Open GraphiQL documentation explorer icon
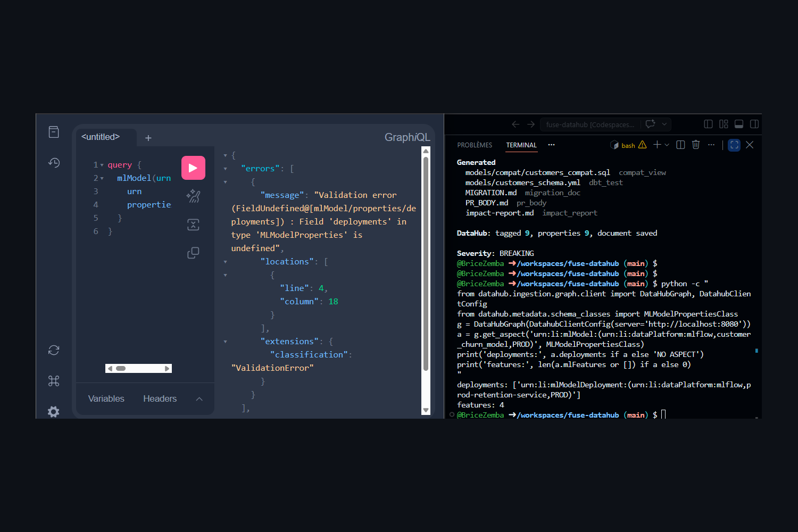 54,132
